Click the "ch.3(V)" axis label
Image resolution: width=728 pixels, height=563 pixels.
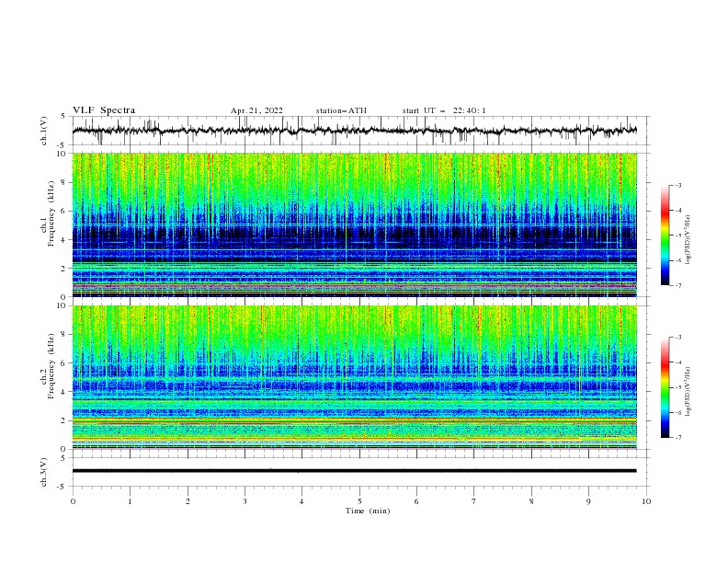click(x=44, y=472)
